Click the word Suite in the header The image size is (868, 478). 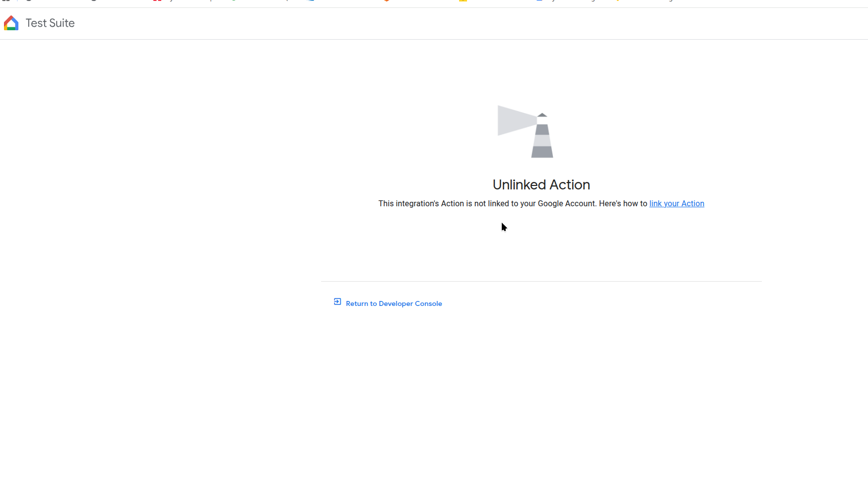coord(62,23)
